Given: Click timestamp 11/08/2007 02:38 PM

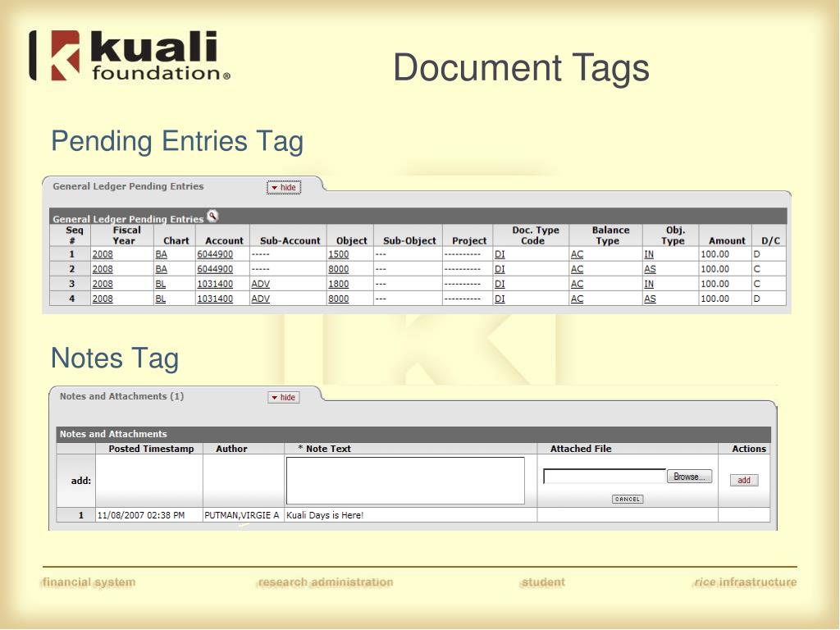Looking at the screenshot, I should pos(141,515).
